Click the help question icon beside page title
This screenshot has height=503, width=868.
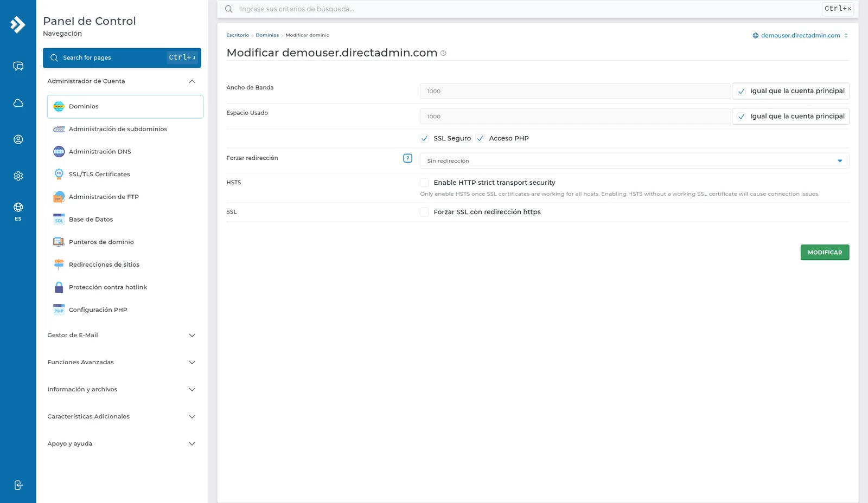tap(443, 53)
